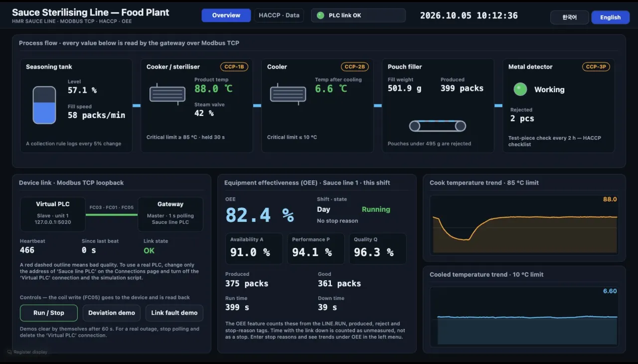This screenshot has height=364, width=638.
Task: Click the CCP-1B badge
Action: click(234, 67)
